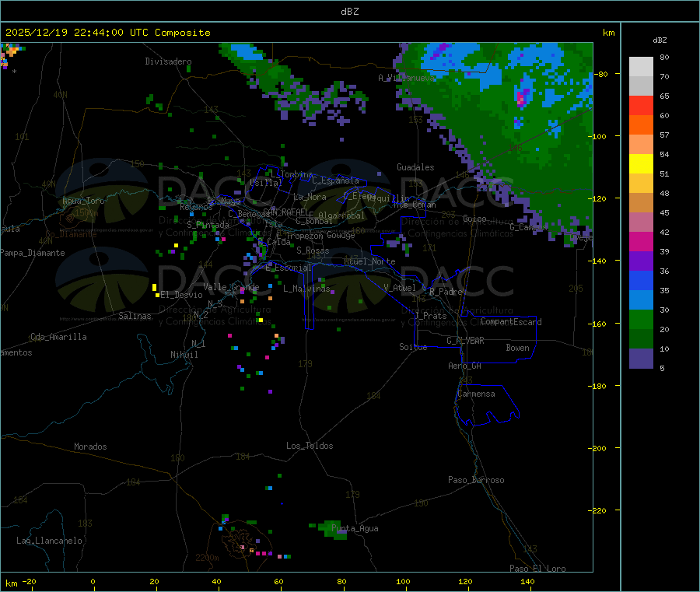Select the blue 35 dBZ legend swatch
Screen dimensions: 700x592
point(641,280)
